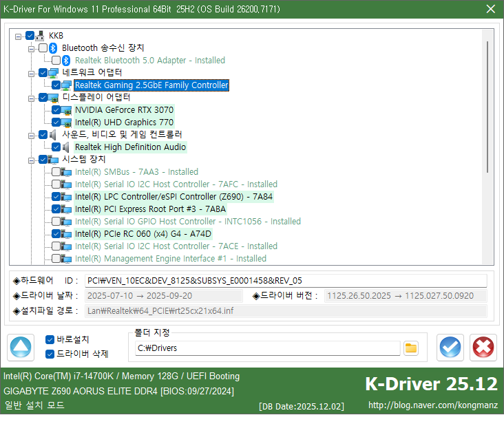Viewport: 504px width, 446px height.
Task: Collapse the KKB root node
Action: click(x=19, y=36)
